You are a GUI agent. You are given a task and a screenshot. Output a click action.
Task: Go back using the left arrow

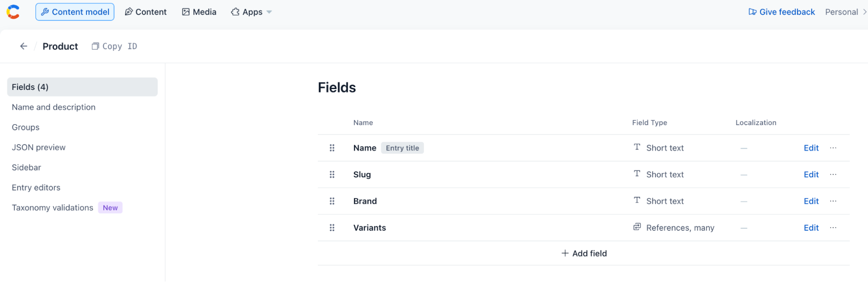23,46
